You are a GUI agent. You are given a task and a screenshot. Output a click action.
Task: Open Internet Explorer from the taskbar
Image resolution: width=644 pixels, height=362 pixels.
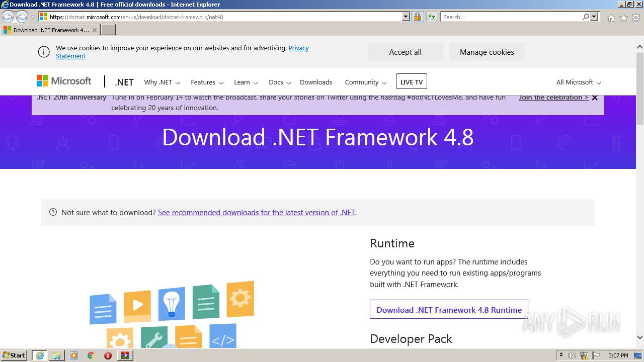tap(39, 355)
